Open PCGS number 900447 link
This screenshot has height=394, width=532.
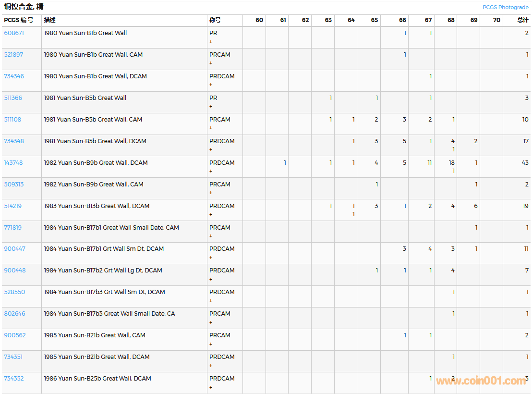(x=15, y=249)
